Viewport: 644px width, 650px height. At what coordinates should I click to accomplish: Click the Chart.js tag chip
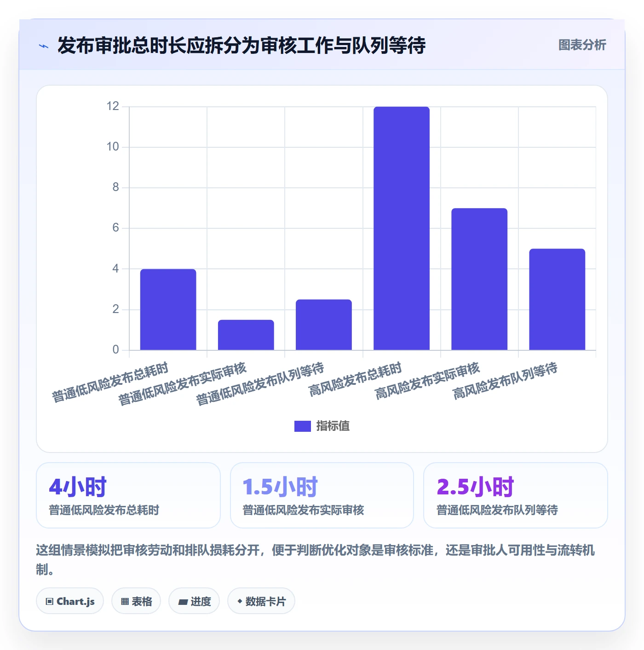point(70,601)
